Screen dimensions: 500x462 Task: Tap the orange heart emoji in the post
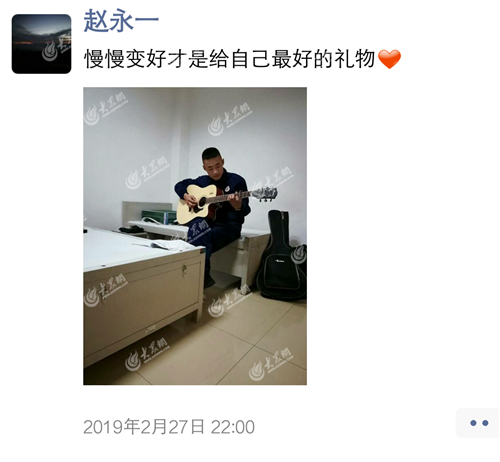click(x=389, y=59)
